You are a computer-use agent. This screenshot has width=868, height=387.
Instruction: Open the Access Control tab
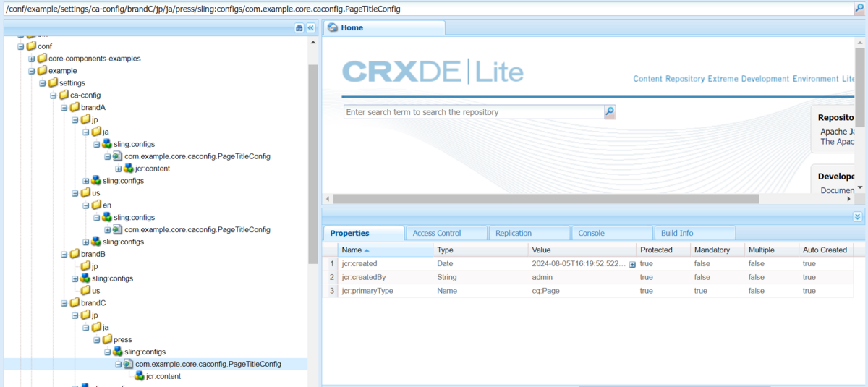coord(446,233)
